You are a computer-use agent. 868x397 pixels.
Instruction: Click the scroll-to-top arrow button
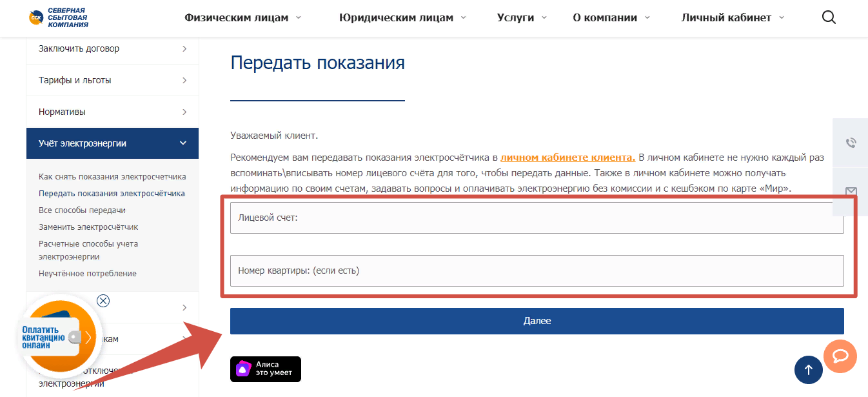tap(809, 370)
